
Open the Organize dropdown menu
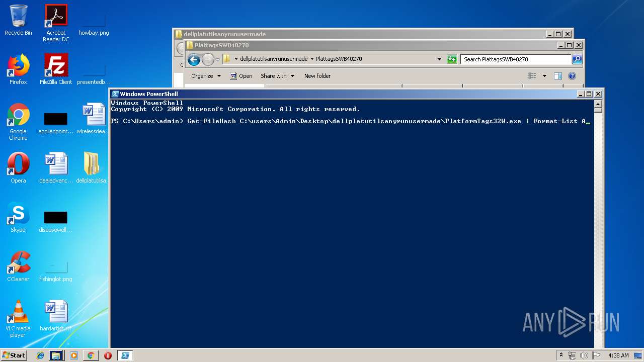206,76
